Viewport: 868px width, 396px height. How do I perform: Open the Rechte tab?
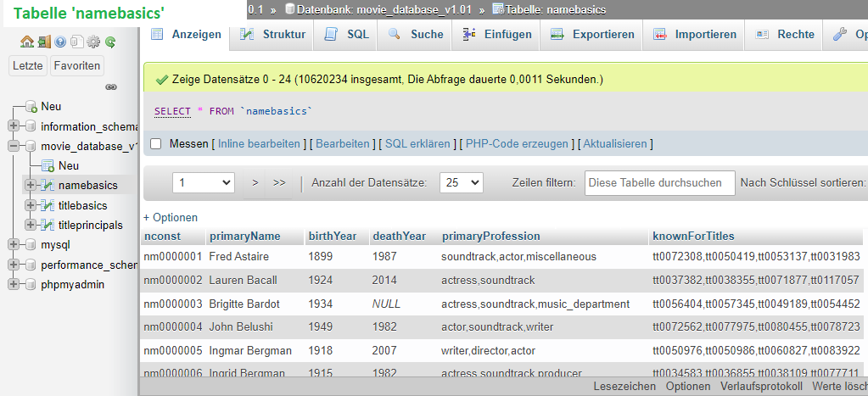(x=785, y=34)
